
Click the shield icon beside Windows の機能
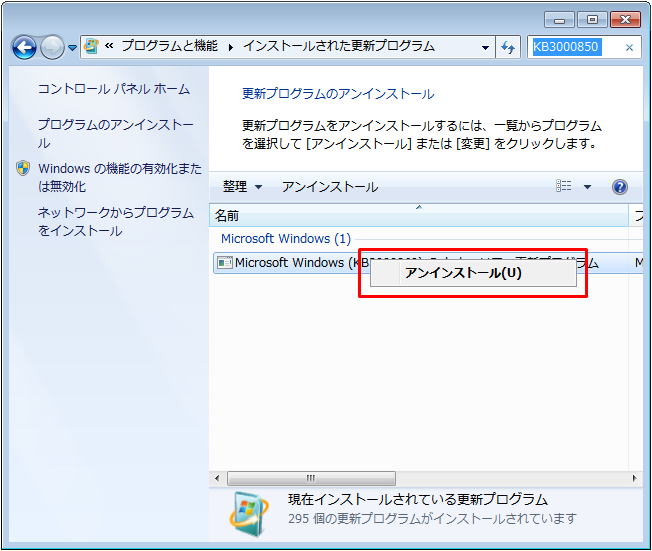[x=23, y=168]
